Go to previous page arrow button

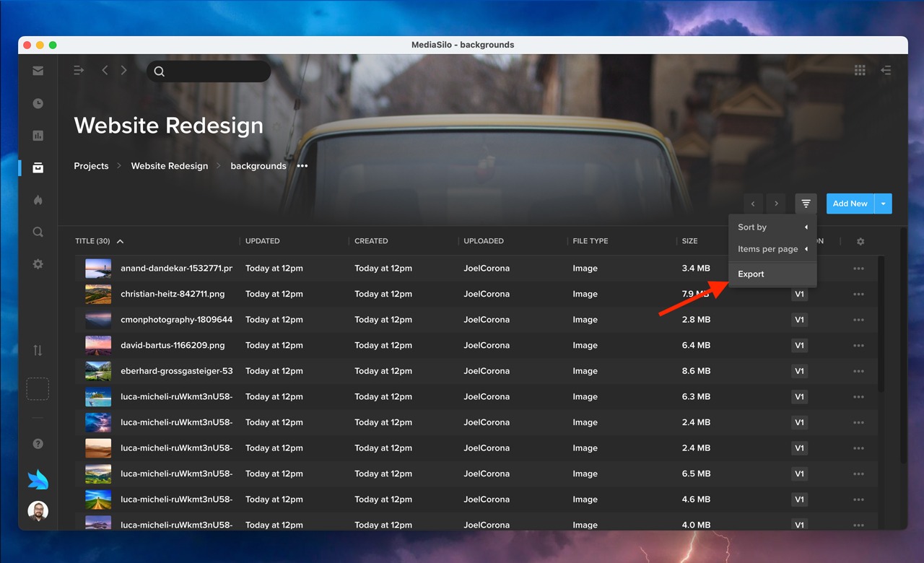[753, 204]
